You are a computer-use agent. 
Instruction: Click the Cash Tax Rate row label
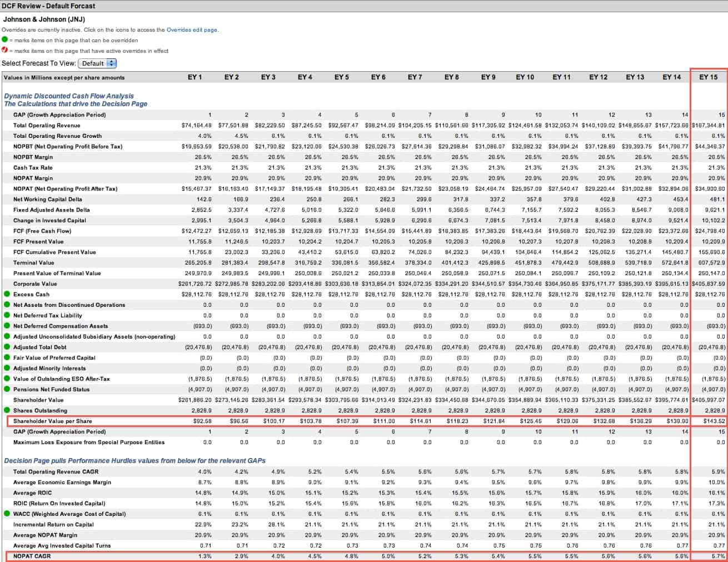click(x=33, y=167)
